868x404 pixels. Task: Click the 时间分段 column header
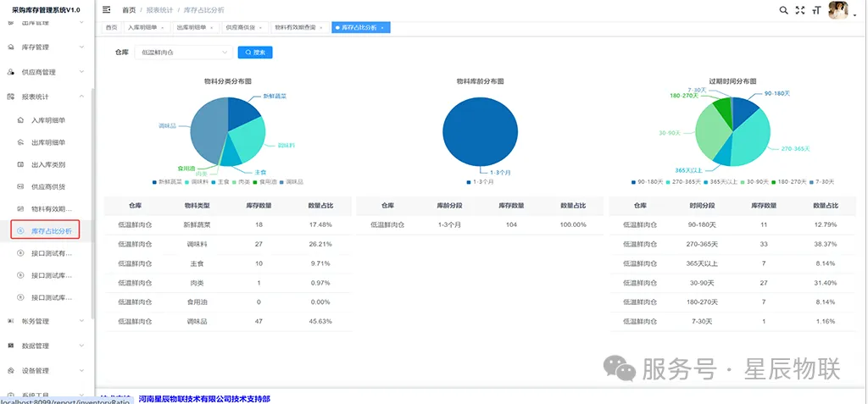click(702, 205)
